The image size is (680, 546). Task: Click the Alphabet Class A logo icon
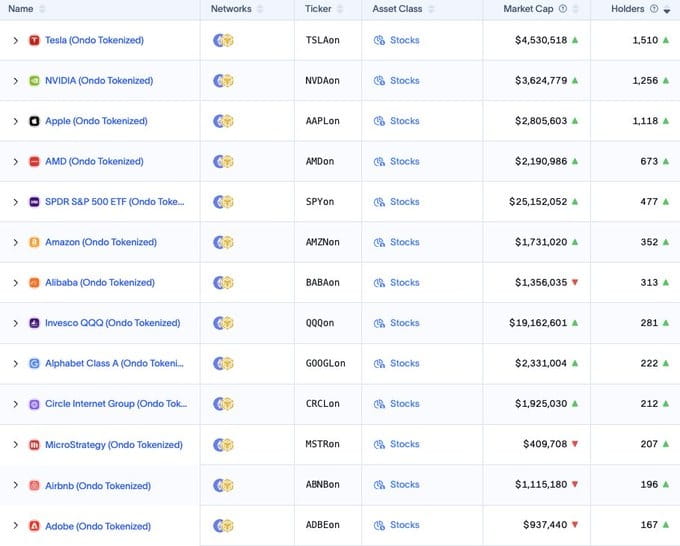[35, 364]
